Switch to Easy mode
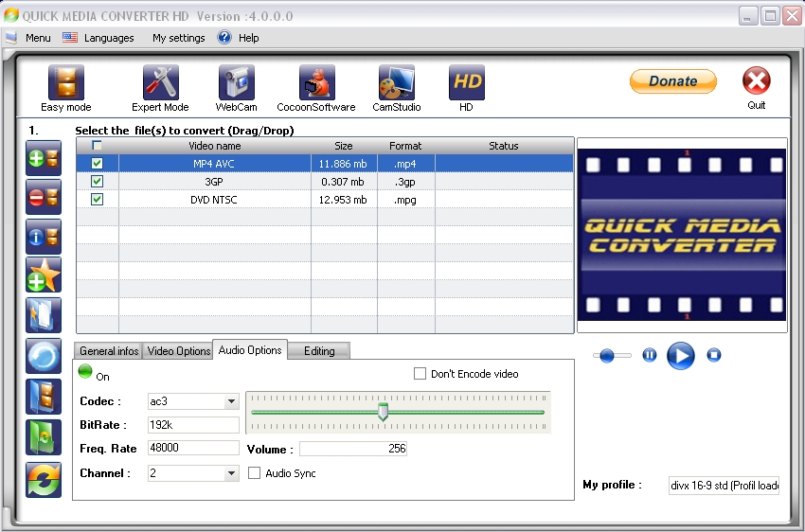The height and width of the screenshot is (532, 805). click(65, 82)
